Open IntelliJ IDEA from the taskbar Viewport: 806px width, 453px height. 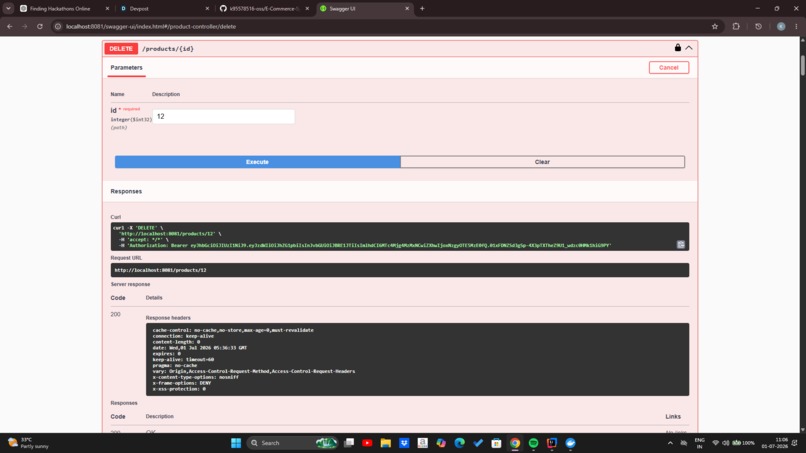[552, 443]
